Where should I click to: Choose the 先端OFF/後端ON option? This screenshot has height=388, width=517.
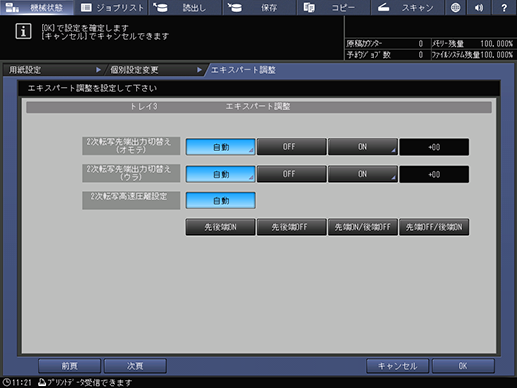(434, 227)
